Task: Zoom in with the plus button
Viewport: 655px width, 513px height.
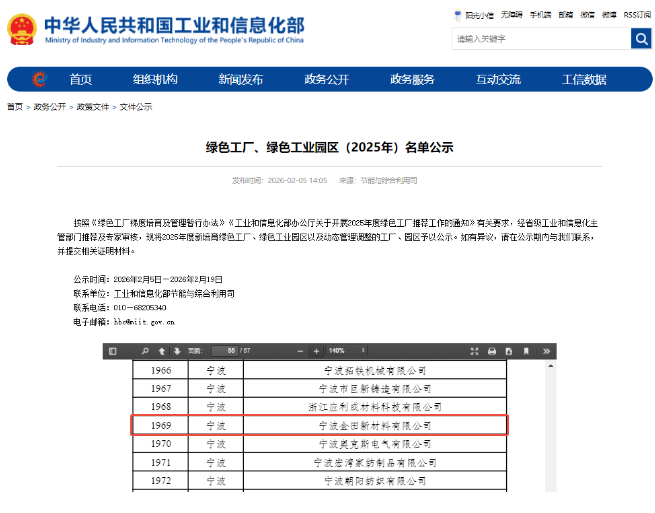Action: click(316, 351)
